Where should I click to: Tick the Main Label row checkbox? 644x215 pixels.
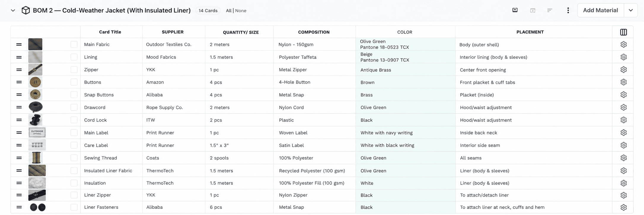click(74, 133)
